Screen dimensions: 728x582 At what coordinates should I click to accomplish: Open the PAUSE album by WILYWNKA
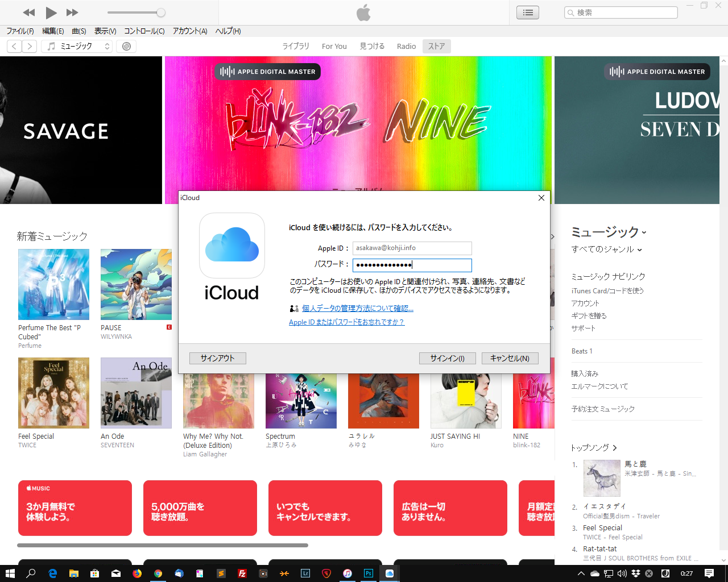point(136,284)
